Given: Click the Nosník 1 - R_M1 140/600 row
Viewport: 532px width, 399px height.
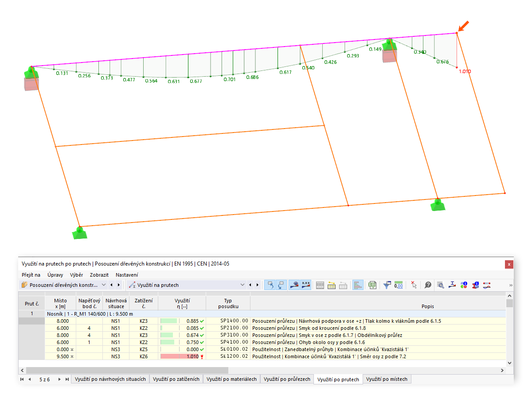Looking at the screenshot, I should coord(275,313).
